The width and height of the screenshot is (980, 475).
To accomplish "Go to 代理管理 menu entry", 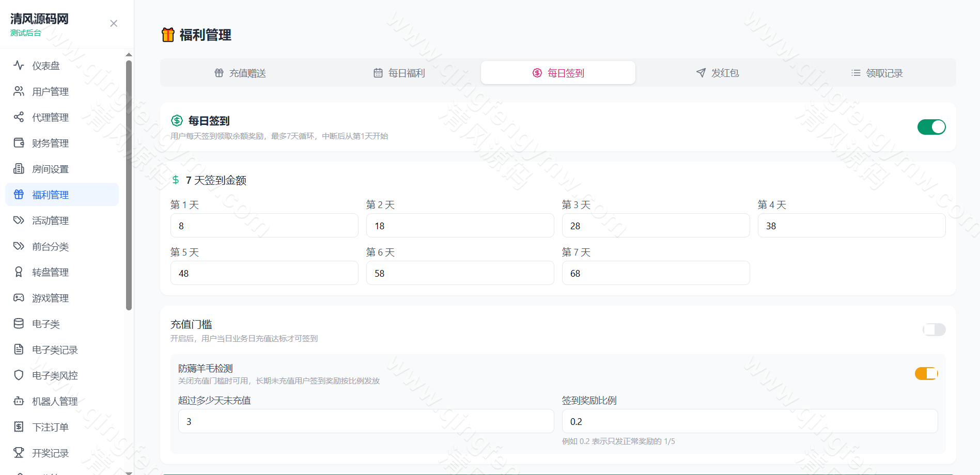I will [62, 117].
